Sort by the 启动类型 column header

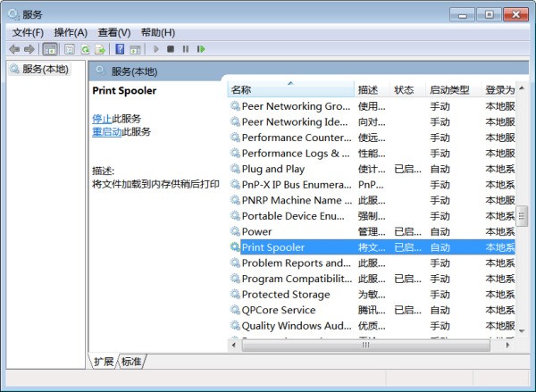coord(448,90)
